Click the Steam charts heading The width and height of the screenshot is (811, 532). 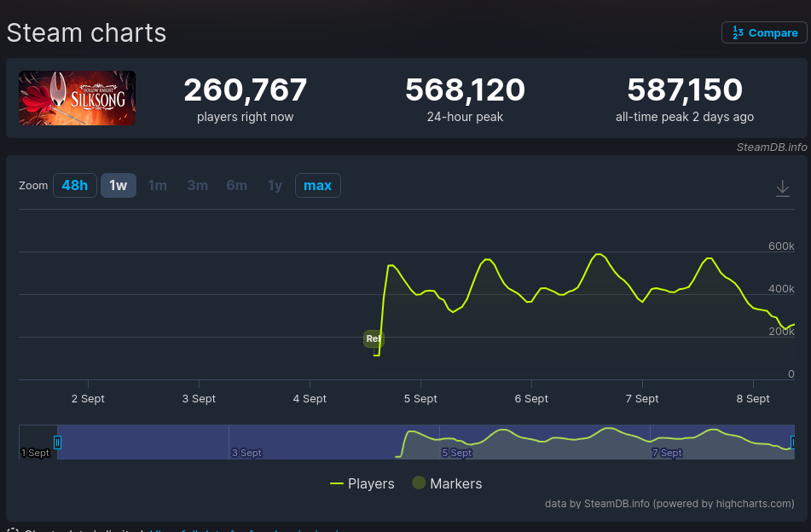tap(86, 32)
